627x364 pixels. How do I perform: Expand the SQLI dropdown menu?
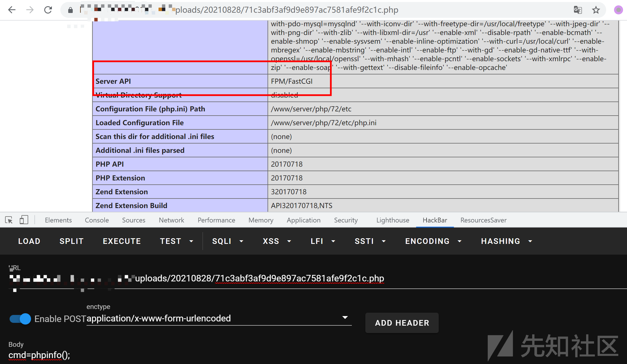228,241
